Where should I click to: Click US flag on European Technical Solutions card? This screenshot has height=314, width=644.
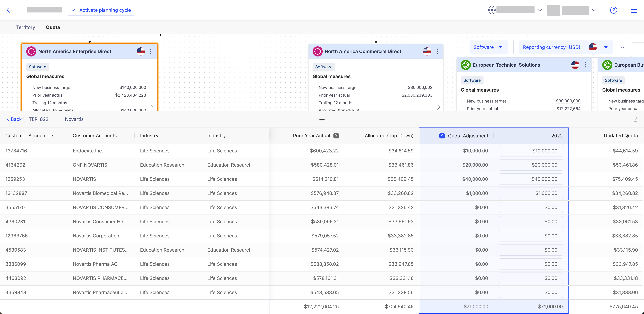coord(575,65)
